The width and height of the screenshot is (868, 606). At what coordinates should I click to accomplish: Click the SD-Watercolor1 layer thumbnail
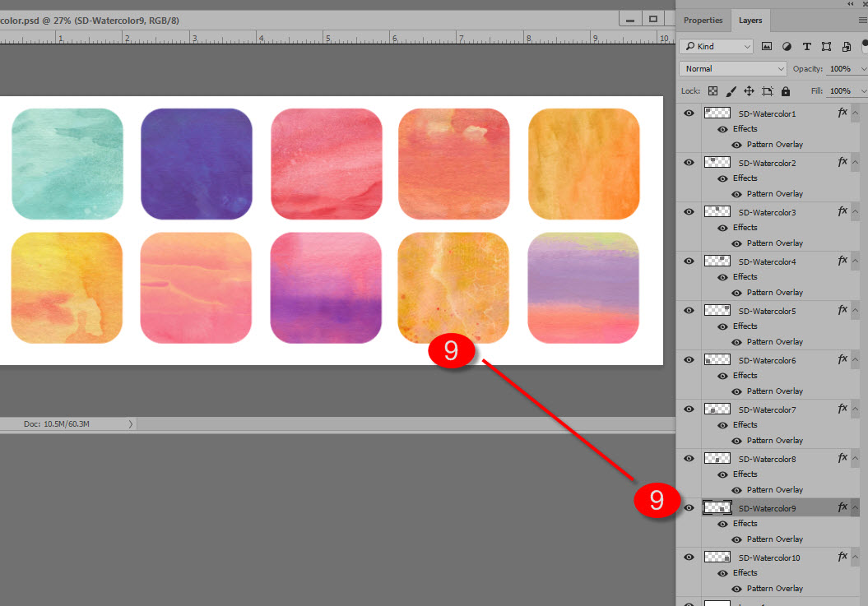tap(717, 113)
